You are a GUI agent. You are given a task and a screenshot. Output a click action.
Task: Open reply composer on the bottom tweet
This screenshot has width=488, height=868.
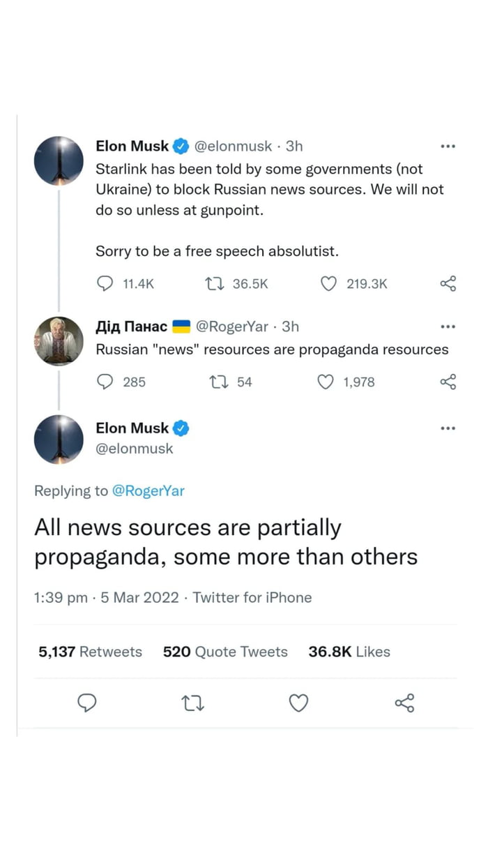tap(87, 703)
